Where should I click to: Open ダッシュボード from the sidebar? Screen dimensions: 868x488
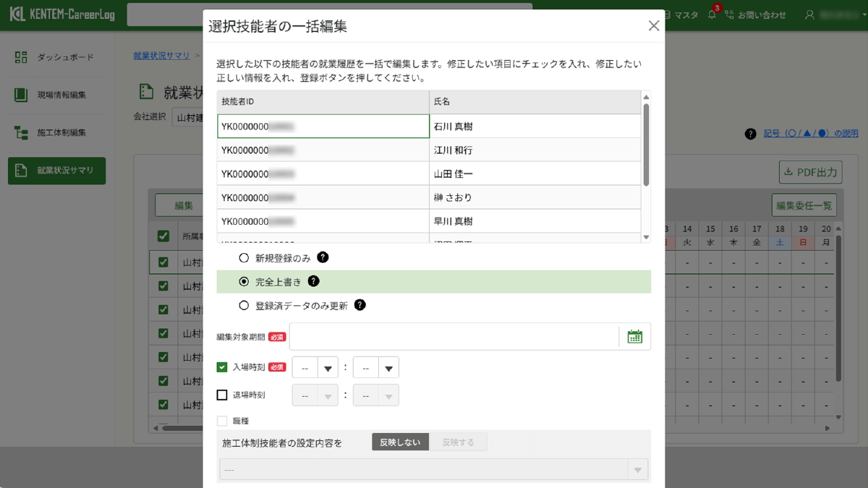(56, 57)
